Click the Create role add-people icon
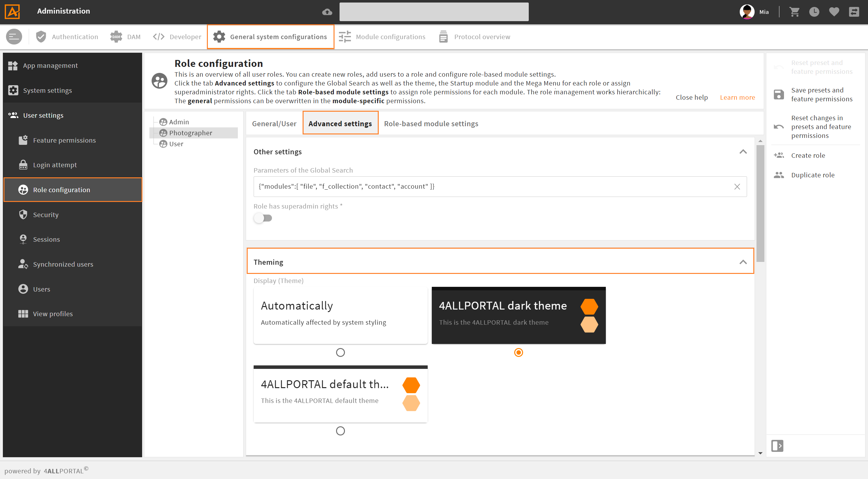The image size is (868, 479). point(779,155)
